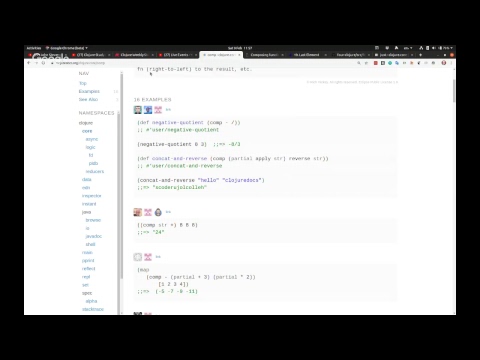Click the Chrome profile avatar in toolbar
This screenshot has width=480, height=360.
444,63
